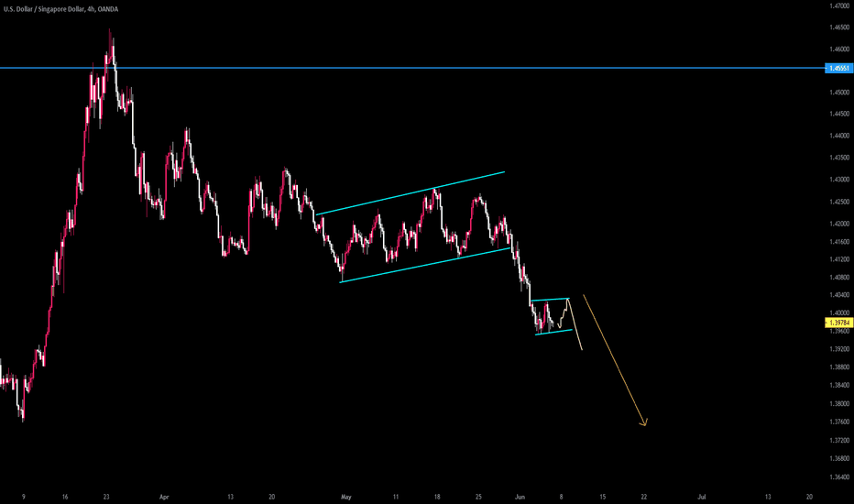Click the 18 date label on time axis
This screenshot has height=504, width=854.
(x=437, y=497)
